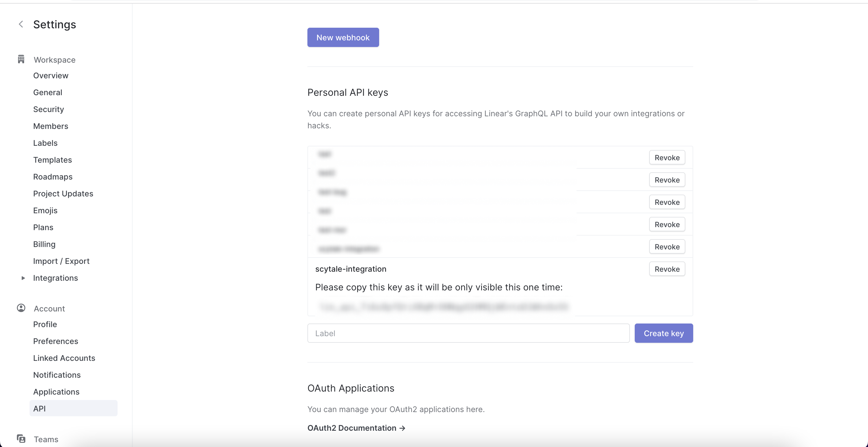Click the Workspace section heading
The height and width of the screenshot is (447, 868).
click(55, 60)
